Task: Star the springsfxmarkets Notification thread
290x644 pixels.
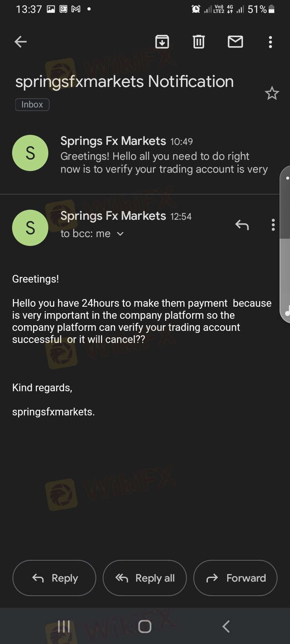Action: (272, 93)
